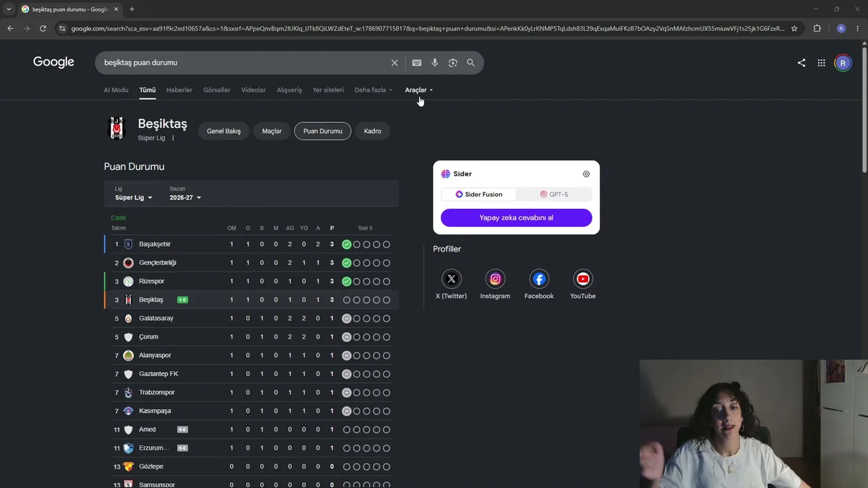Open the Google apps grid
Viewport: 868px width, 488px height.
[x=821, y=63]
